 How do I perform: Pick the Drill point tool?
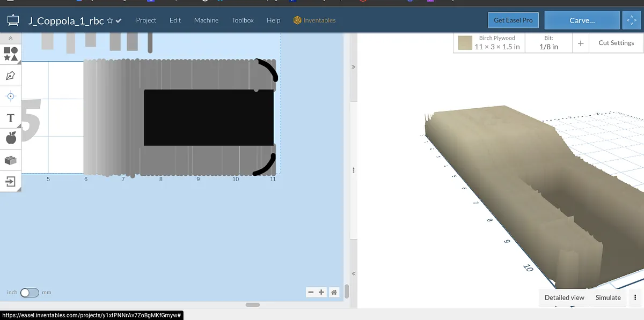[10, 96]
